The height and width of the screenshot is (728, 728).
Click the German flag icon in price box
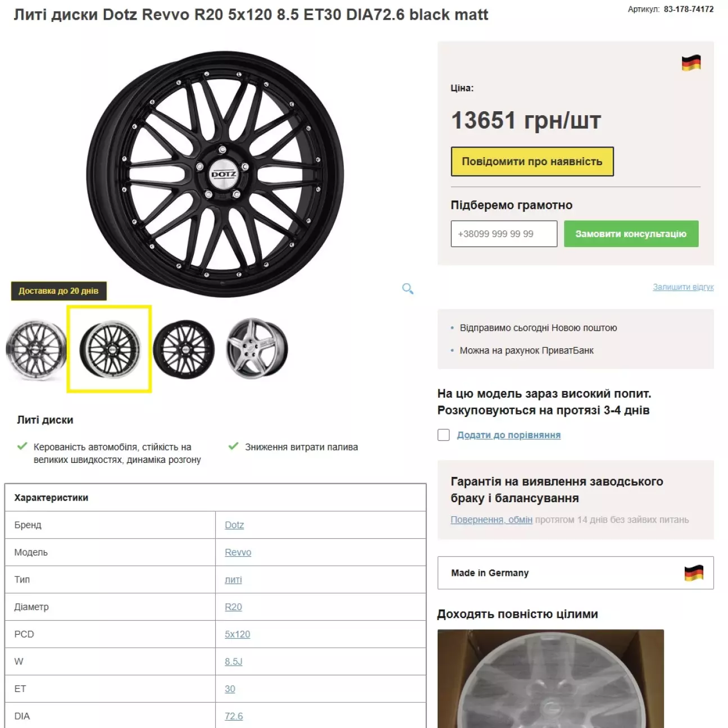[691, 63]
